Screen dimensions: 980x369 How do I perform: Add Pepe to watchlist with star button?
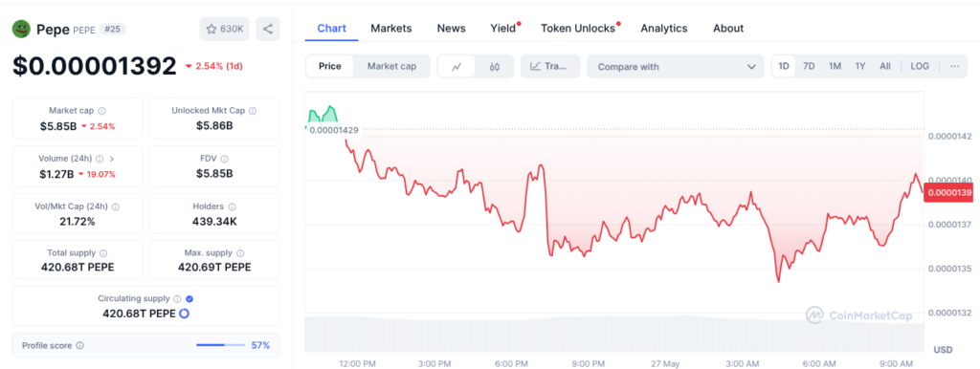pyautogui.click(x=225, y=29)
